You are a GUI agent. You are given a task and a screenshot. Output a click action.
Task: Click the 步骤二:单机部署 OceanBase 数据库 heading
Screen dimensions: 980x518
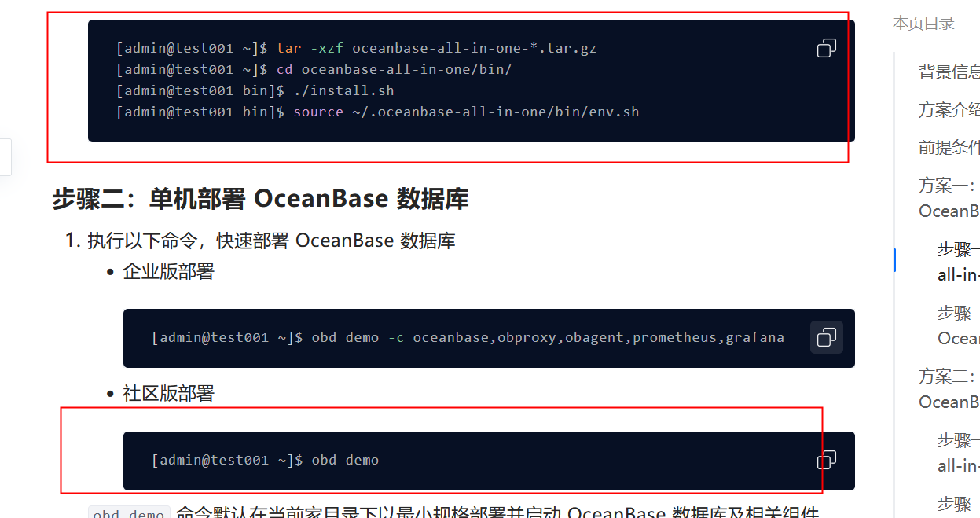pyautogui.click(x=260, y=199)
